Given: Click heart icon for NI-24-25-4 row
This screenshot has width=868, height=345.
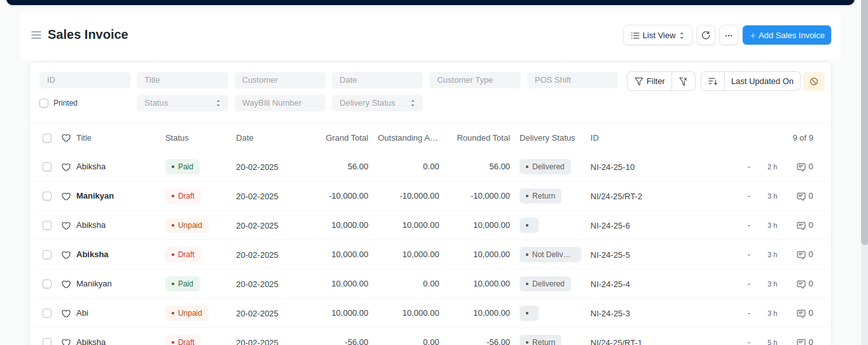Looking at the screenshot, I should click(x=66, y=284).
